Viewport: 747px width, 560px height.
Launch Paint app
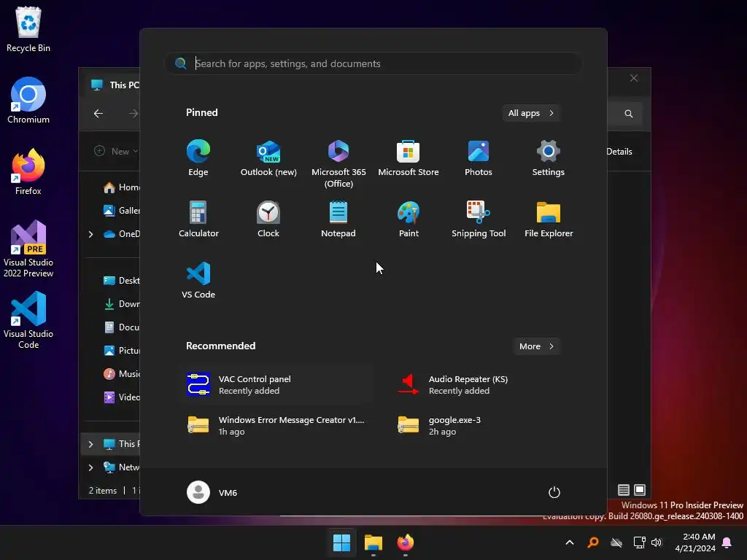[x=409, y=219]
